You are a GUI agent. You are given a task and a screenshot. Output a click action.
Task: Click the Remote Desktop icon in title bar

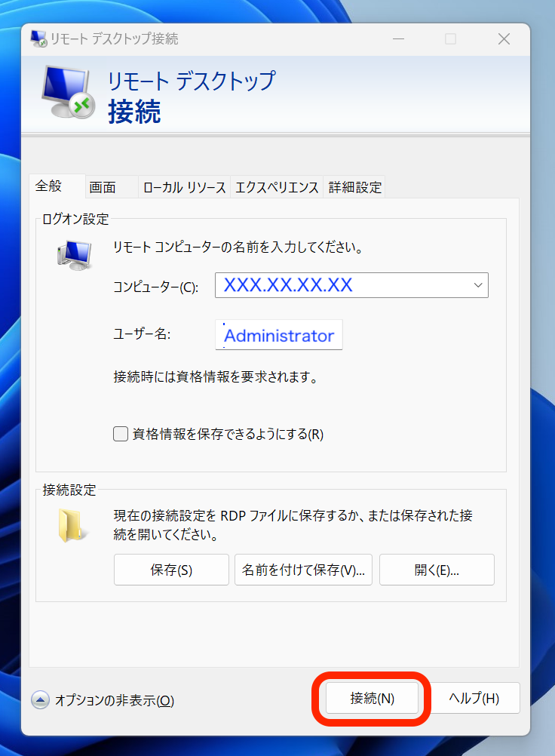38,39
